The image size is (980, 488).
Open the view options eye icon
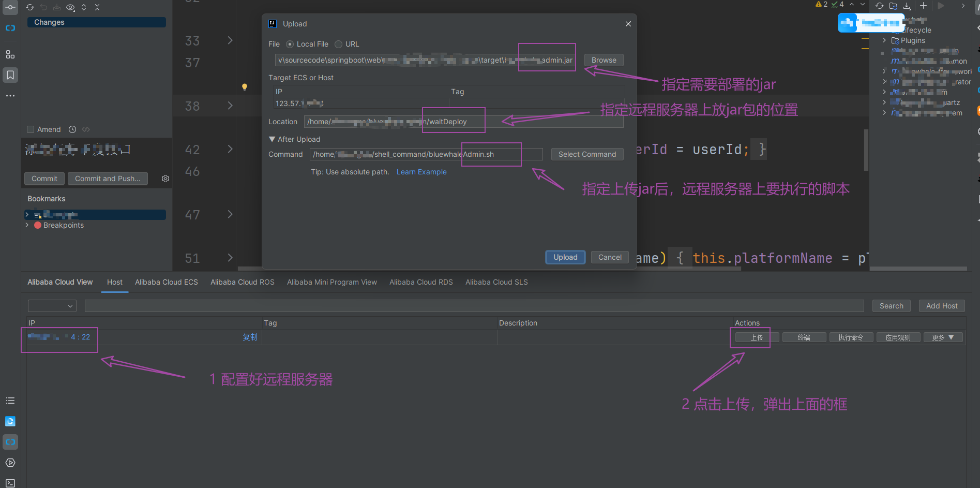[x=71, y=7]
